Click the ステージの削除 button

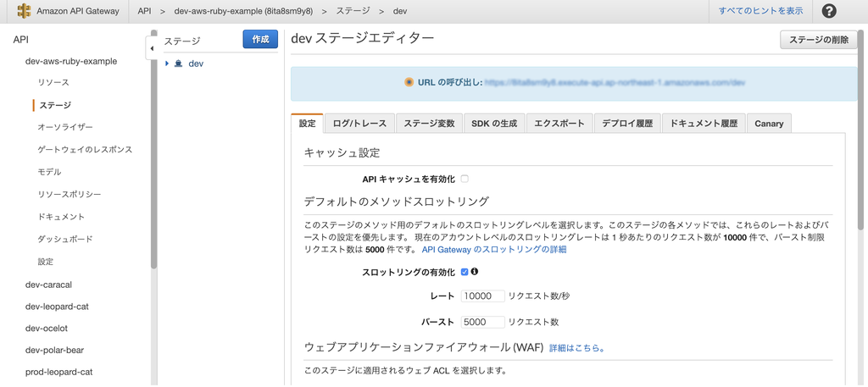[819, 40]
